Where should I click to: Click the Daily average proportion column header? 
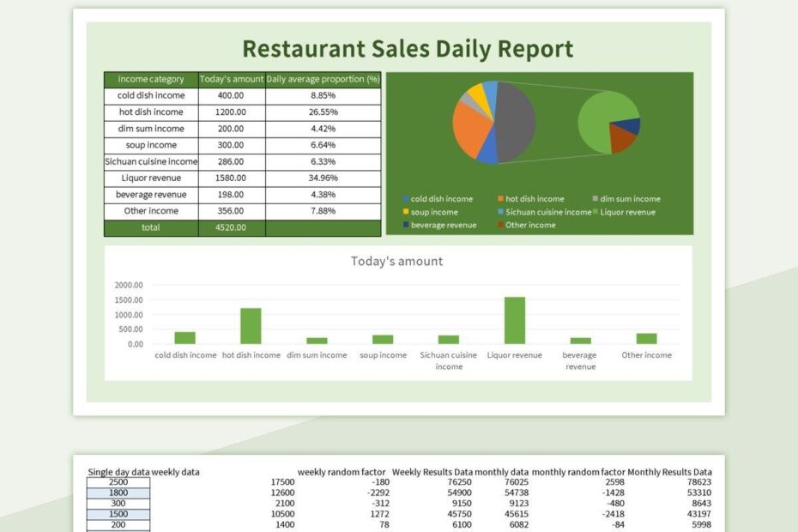[x=322, y=78]
